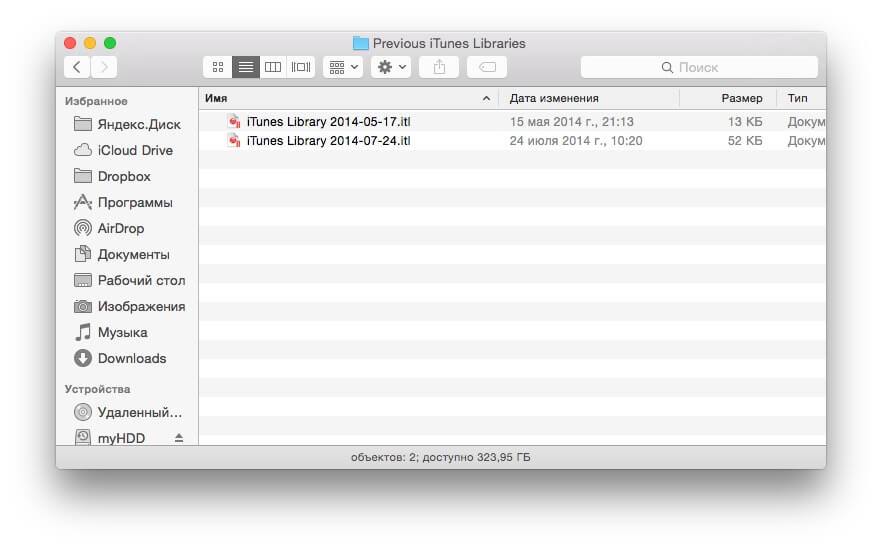
Task: Click the icon of iTunes Library 2014-07-24.itl
Action: (x=234, y=141)
